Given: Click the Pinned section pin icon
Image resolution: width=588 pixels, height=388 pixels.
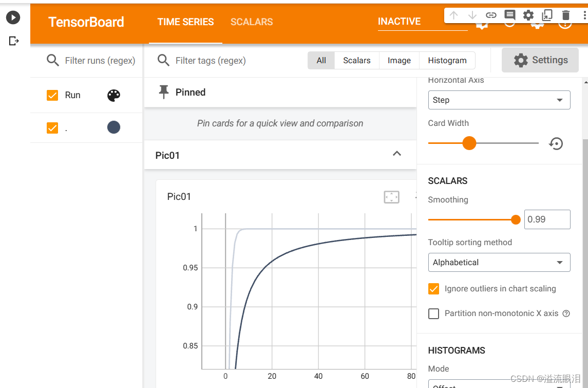Looking at the screenshot, I should tap(163, 92).
